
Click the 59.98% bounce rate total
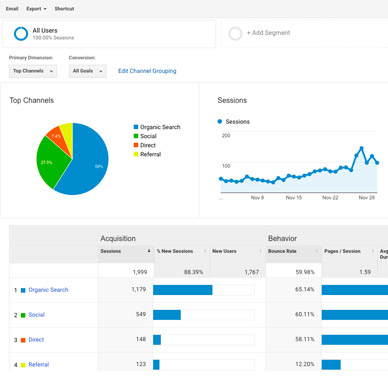click(x=305, y=272)
